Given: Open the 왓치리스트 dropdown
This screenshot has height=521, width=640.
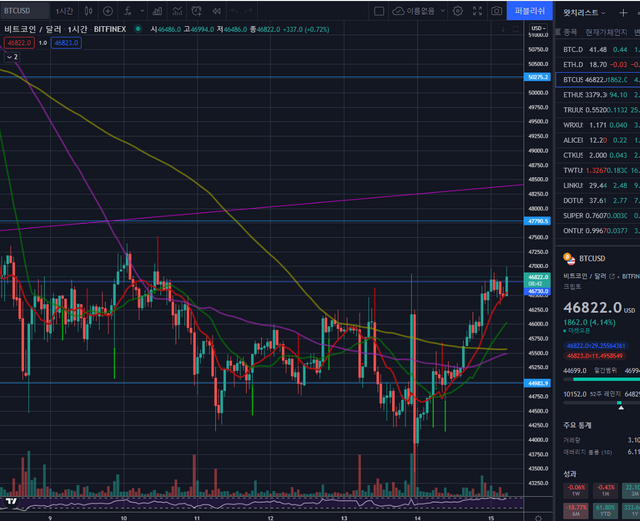Looking at the screenshot, I should 584,13.
